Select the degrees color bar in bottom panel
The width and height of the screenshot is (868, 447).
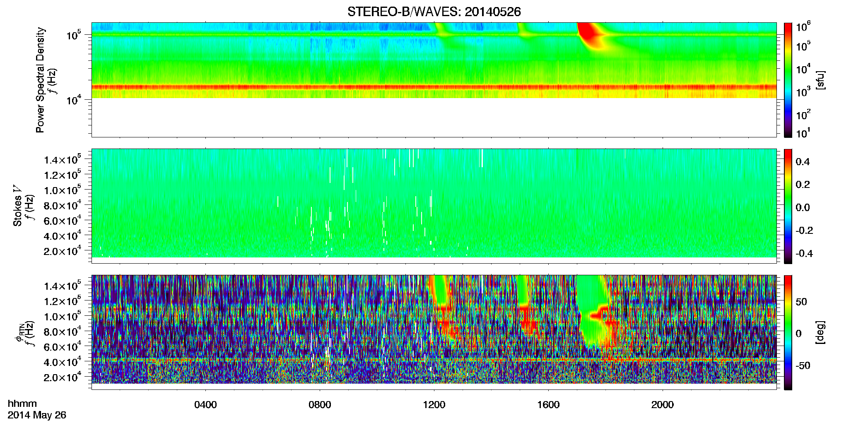788,332
